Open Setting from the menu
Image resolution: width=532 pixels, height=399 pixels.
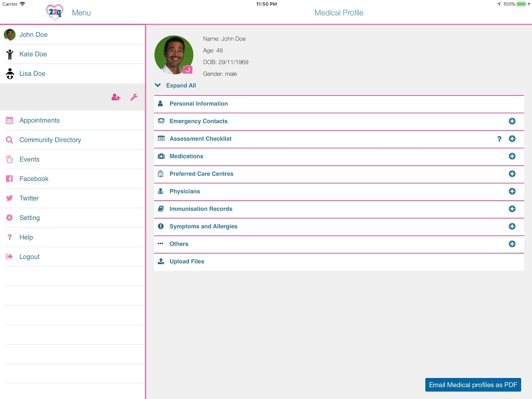[73, 217]
